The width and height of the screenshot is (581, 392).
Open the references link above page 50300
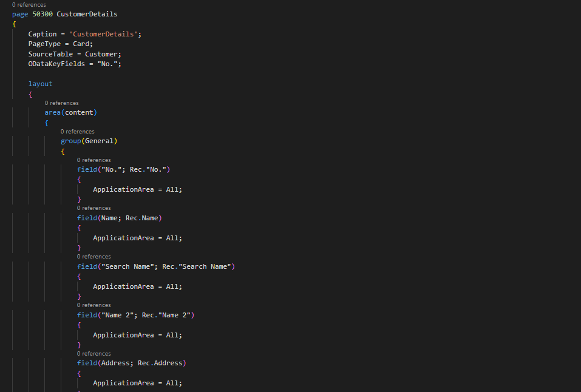[x=29, y=5]
